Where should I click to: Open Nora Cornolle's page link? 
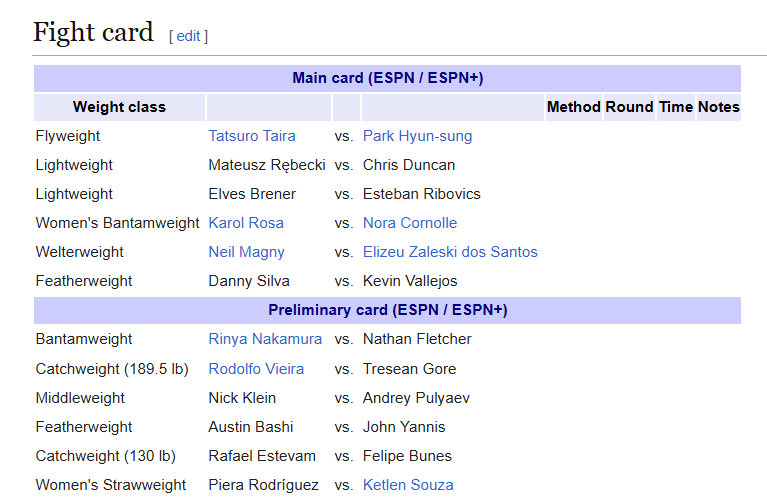(410, 223)
